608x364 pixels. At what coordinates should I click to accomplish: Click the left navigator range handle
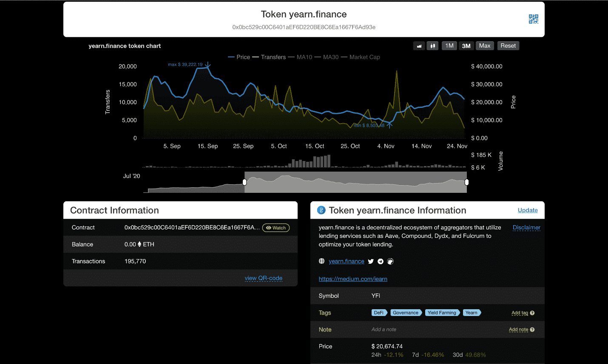244,182
